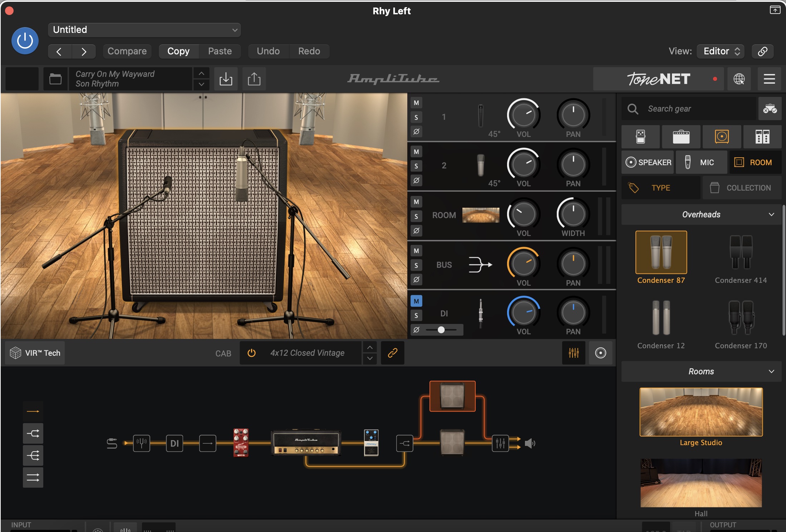The image size is (786, 532).
Task: Click the tuner block in signal chain
Action: click(142, 443)
